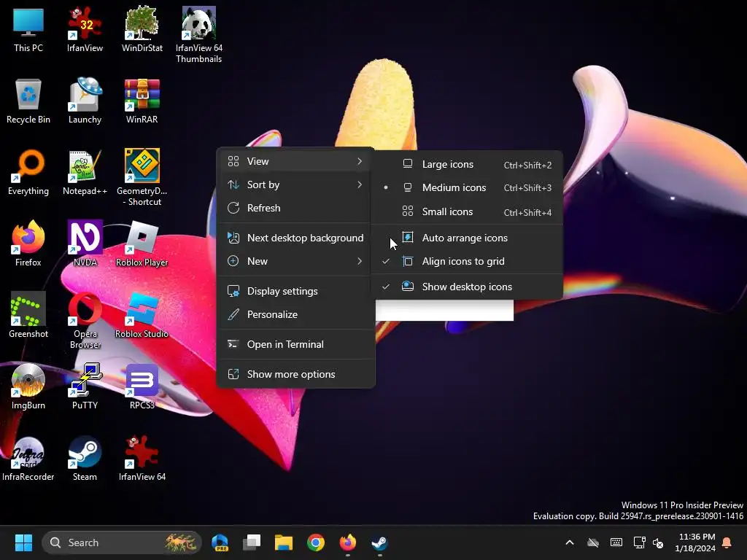Click the taskbar Search box
Viewport: 747px width, 560px height.
pyautogui.click(x=122, y=542)
